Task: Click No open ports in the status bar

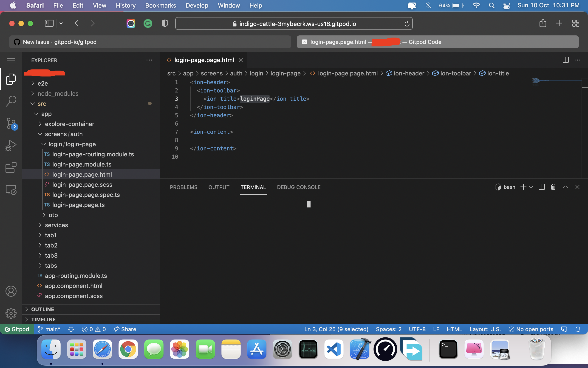Action: pyautogui.click(x=531, y=329)
